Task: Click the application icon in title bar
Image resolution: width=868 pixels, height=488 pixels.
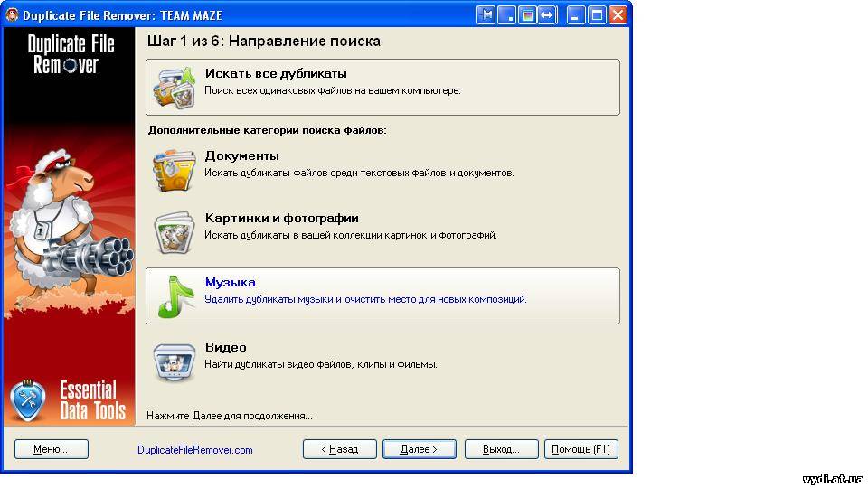Action: pos(11,14)
